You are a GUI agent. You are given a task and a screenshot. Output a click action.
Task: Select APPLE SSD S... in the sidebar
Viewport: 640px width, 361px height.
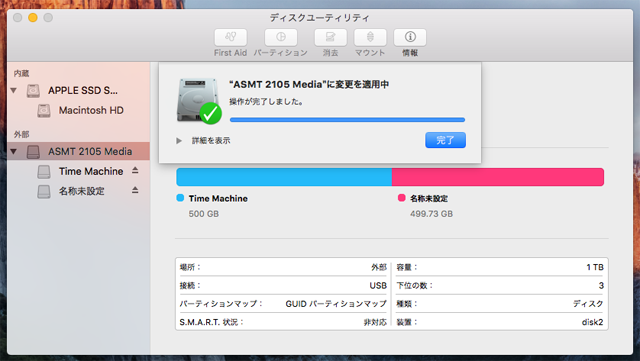point(83,90)
